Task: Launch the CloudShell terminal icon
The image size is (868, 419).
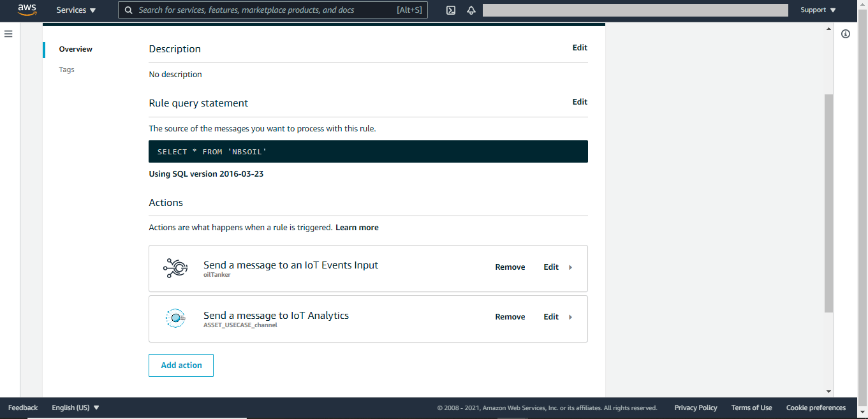Action: pos(451,10)
